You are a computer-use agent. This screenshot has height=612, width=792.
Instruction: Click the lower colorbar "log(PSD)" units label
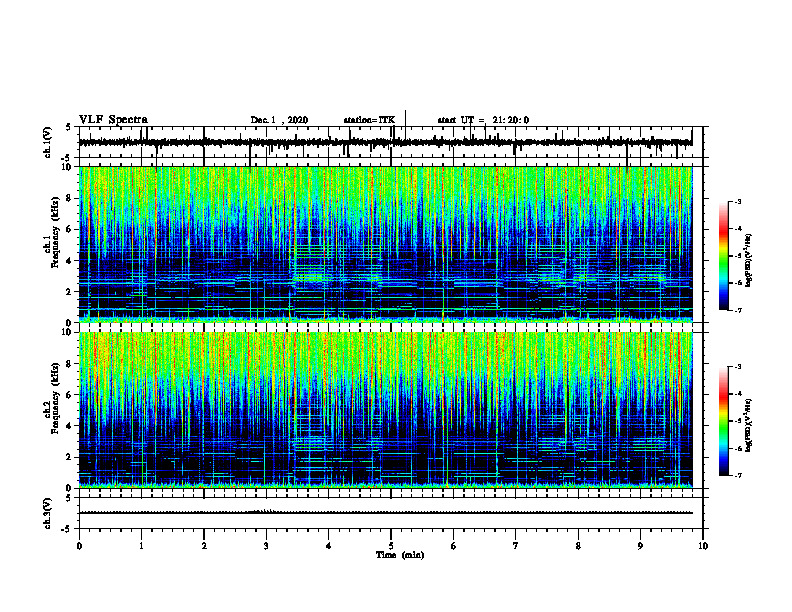click(x=749, y=425)
